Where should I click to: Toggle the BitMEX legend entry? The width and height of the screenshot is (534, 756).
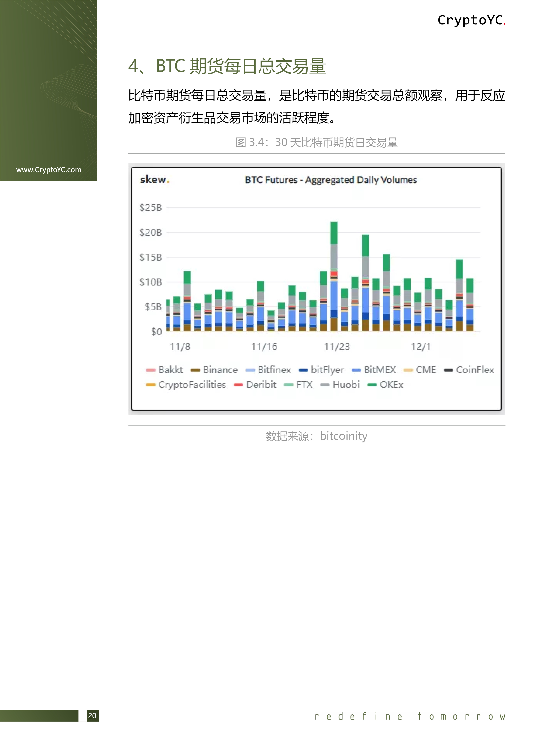pos(374,370)
